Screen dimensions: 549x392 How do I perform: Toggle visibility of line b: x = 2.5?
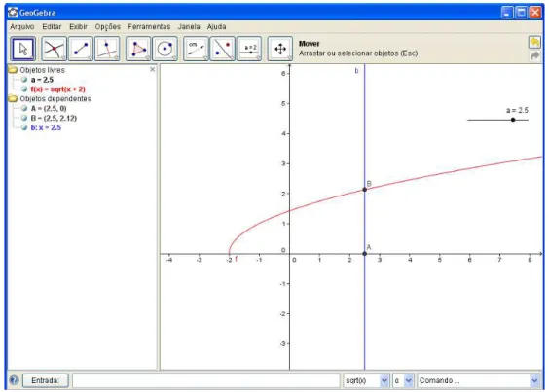(24, 127)
